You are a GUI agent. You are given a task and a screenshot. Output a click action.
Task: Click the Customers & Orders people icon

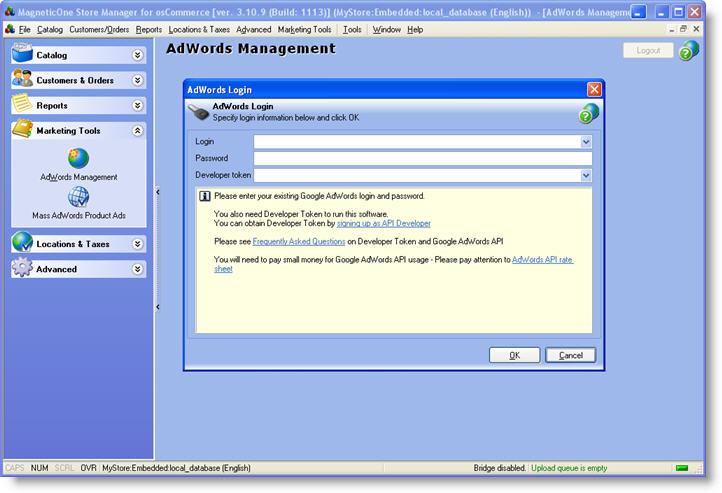point(22,79)
